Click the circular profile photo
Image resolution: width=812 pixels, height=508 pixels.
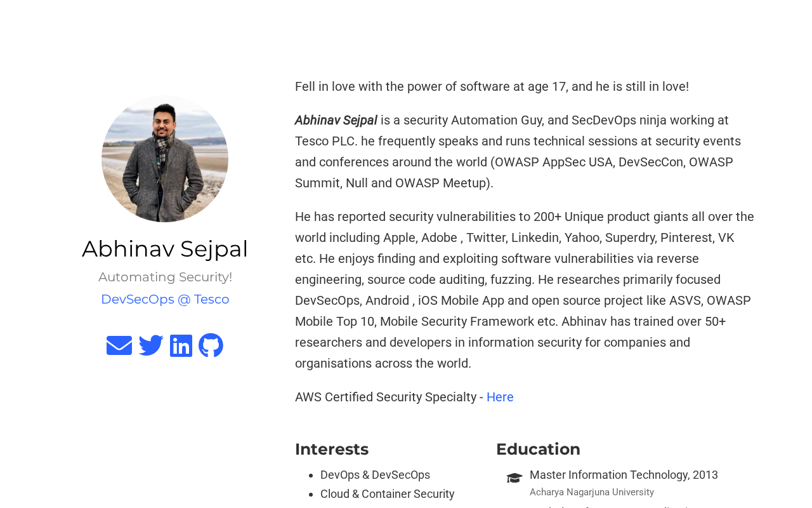point(165,159)
